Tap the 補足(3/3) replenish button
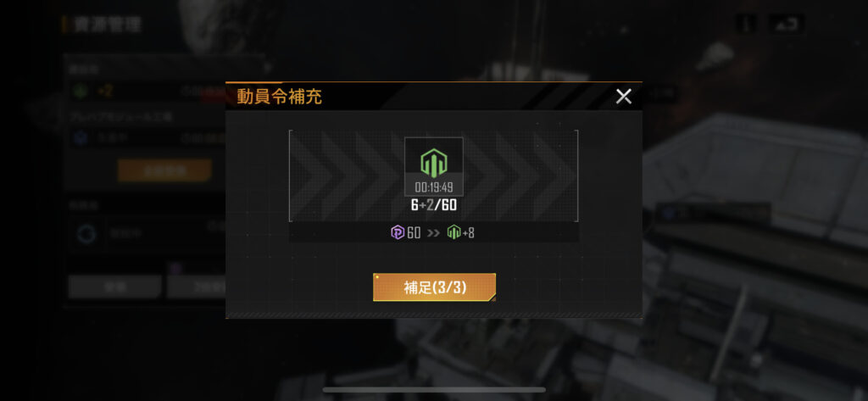868x401 pixels. click(x=435, y=287)
